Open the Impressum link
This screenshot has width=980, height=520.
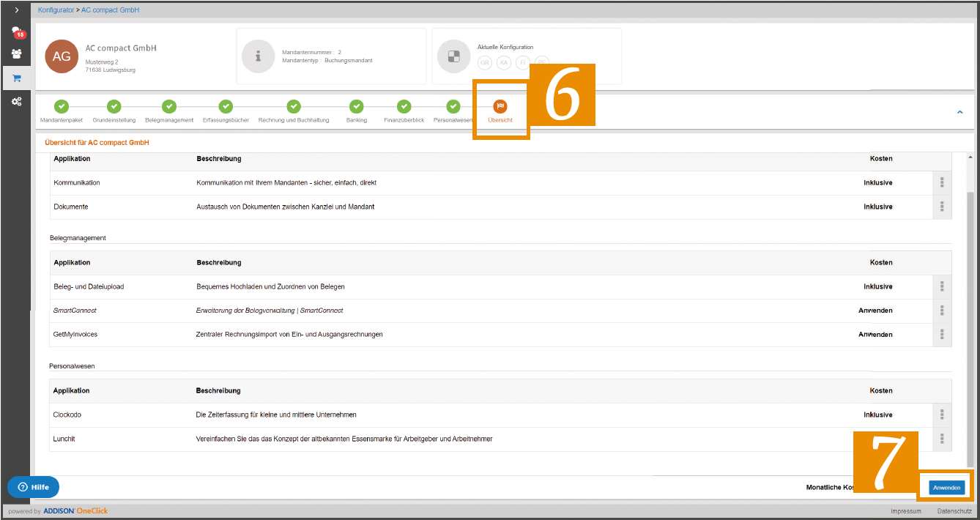(x=906, y=510)
